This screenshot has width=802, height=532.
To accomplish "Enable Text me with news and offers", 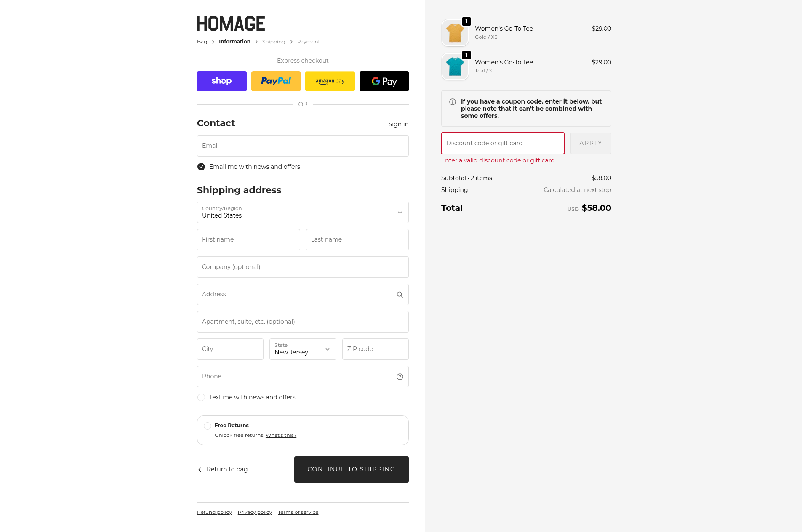I will point(201,397).
